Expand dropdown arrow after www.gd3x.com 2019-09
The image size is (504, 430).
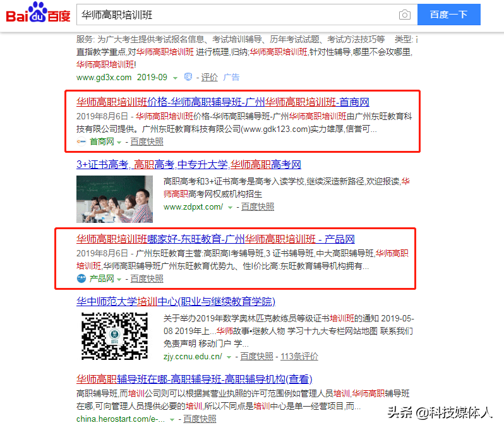[175, 78]
